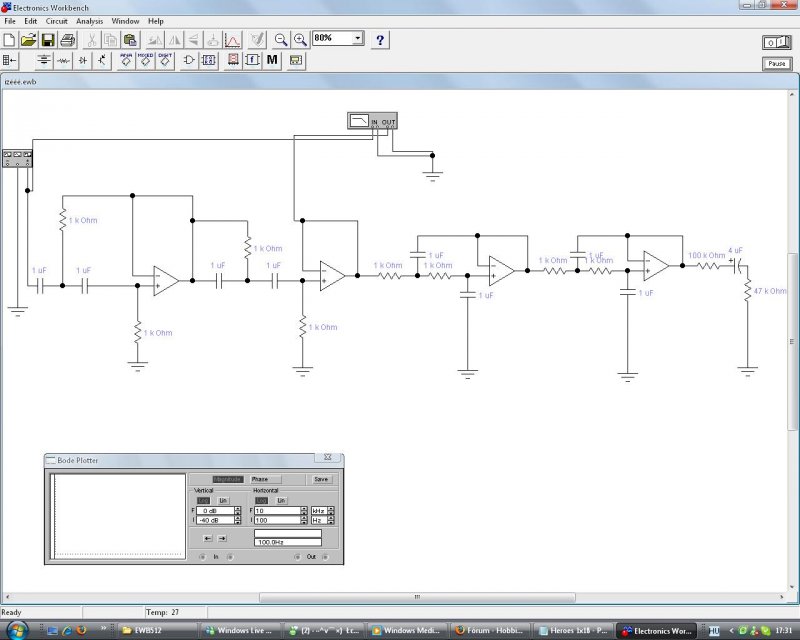
Task: Click the Rotate component icon
Action: pos(155,39)
